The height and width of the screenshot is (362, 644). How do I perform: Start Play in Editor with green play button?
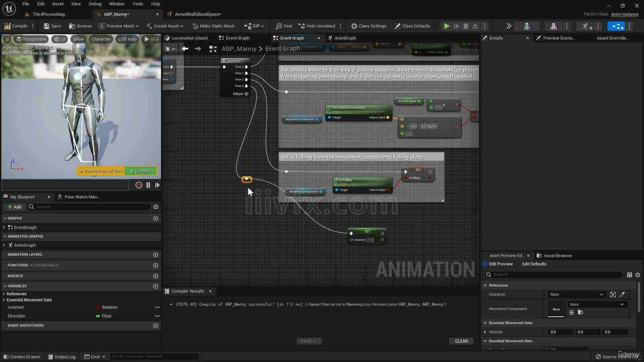(x=447, y=26)
